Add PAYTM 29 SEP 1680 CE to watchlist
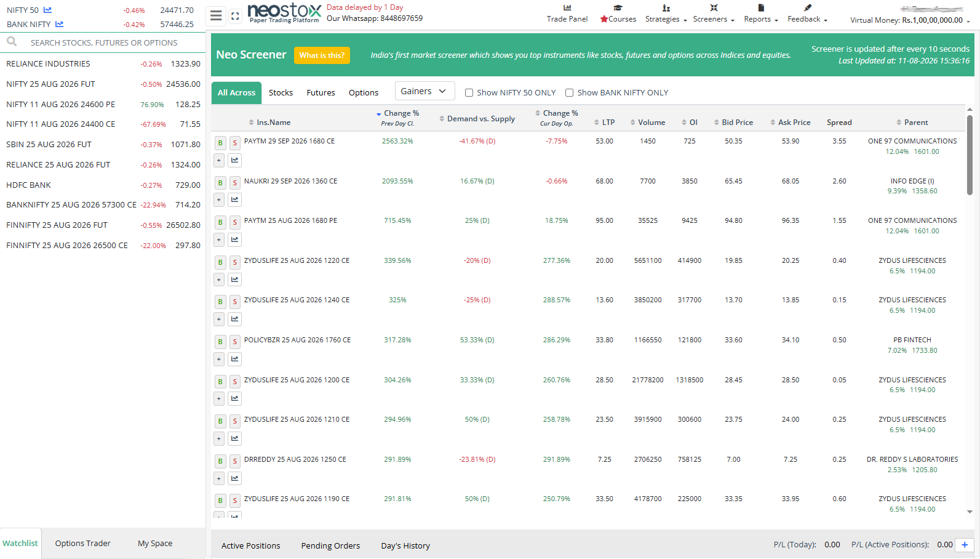This screenshot has height=559, width=980. pos(219,161)
